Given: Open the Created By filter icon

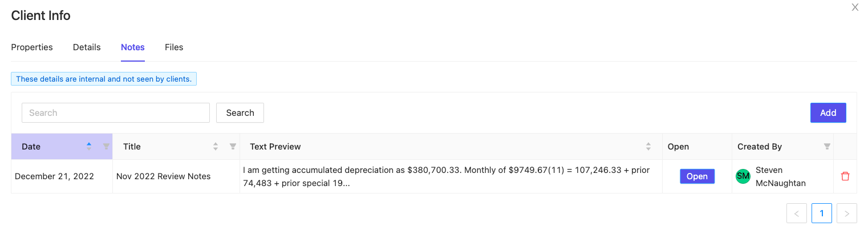Looking at the screenshot, I should (827, 147).
